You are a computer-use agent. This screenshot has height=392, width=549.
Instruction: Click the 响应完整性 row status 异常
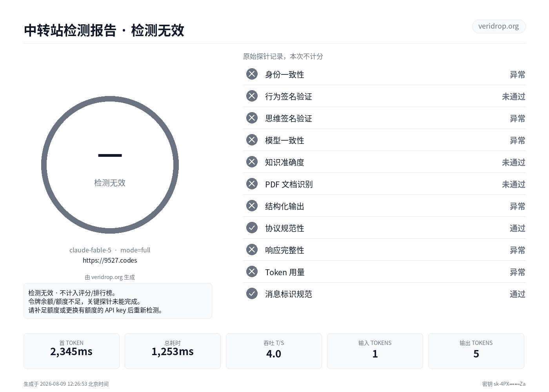[x=517, y=250]
